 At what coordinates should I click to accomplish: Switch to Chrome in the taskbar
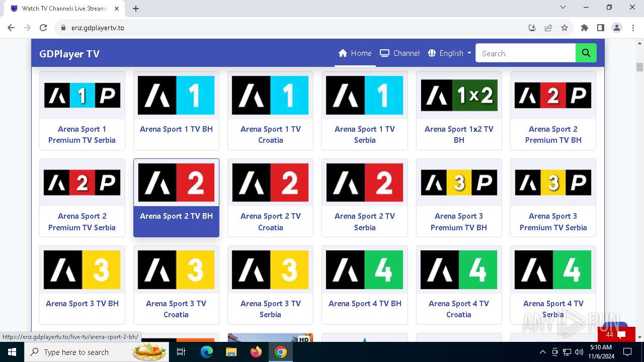tap(281, 352)
